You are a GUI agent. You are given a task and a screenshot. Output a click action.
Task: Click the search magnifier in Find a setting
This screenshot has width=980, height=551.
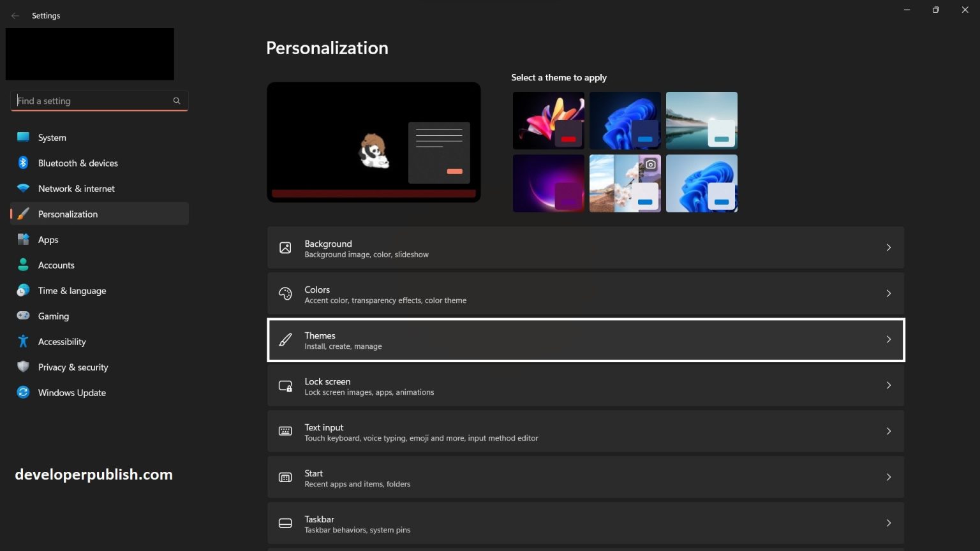click(176, 101)
